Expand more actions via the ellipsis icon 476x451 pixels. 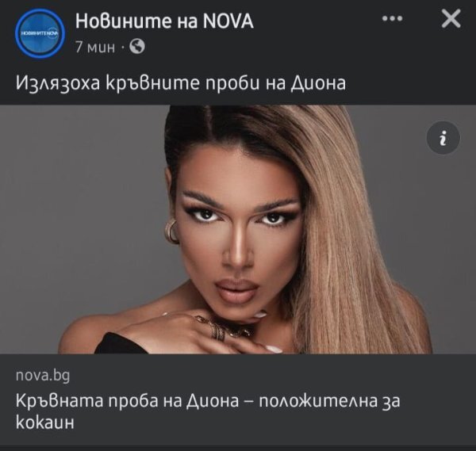pyautogui.click(x=392, y=19)
